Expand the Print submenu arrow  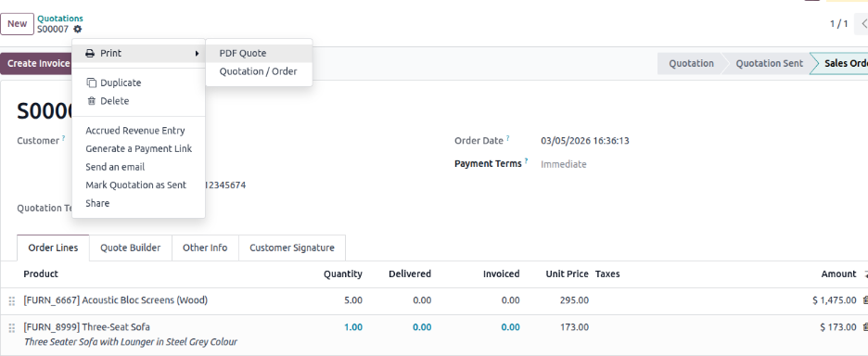pos(197,54)
